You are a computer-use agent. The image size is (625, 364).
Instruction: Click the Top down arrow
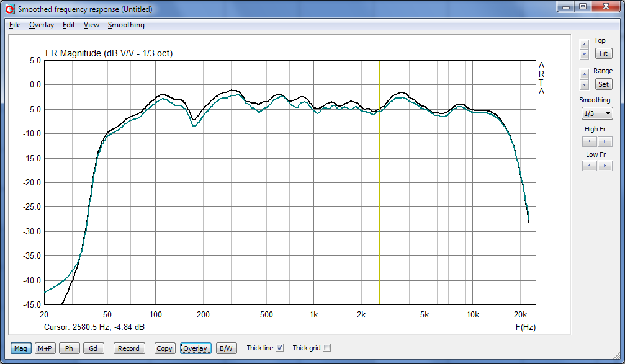pos(584,54)
